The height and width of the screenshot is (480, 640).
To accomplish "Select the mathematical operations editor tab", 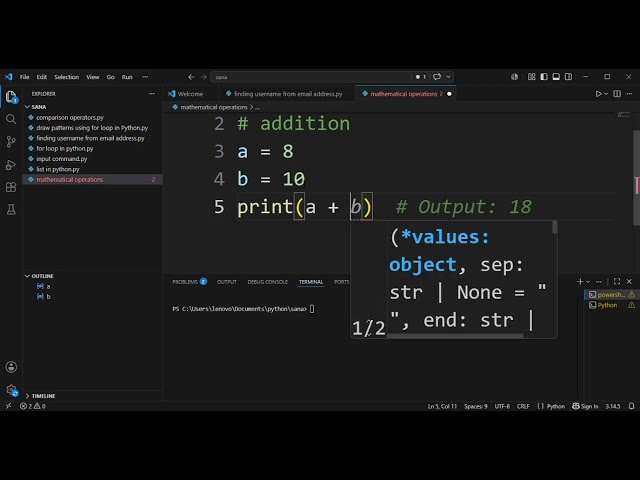I will pos(406,94).
